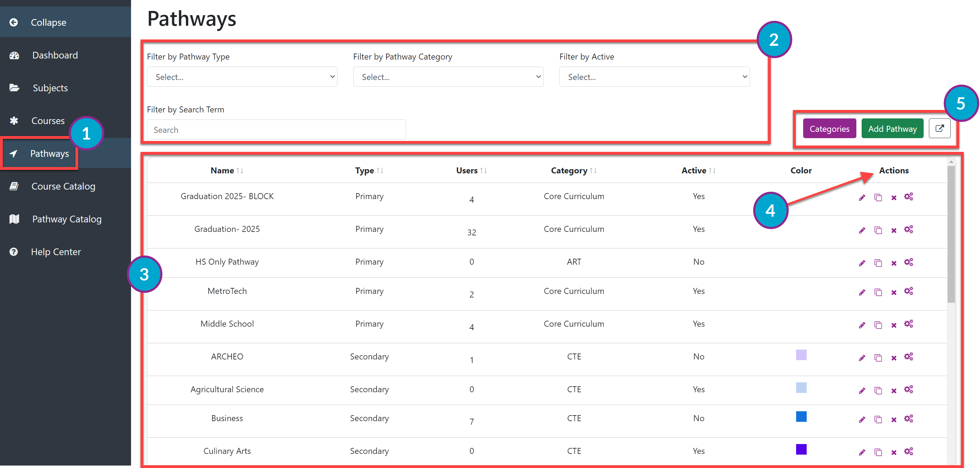Screen dimensions: 980x468
Task: Open gears icon for HS Only Pathway
Action: (908, 262)
